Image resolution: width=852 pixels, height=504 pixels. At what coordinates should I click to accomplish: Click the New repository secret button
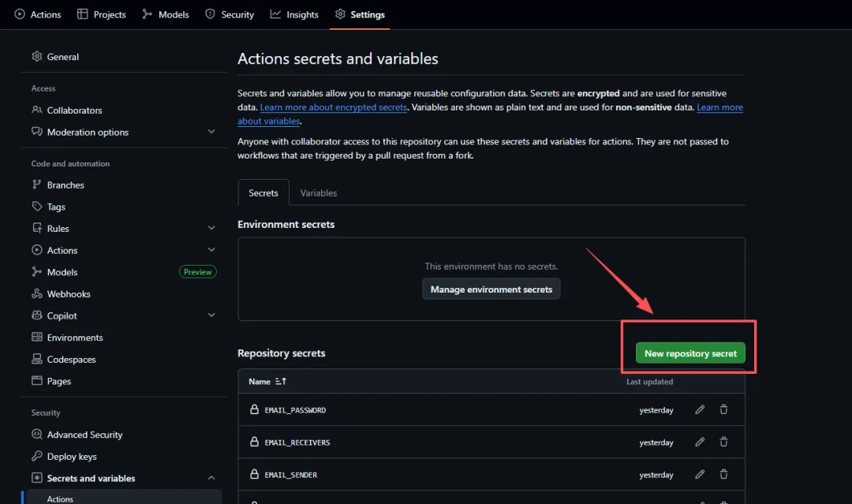click(x=690, y=353)
